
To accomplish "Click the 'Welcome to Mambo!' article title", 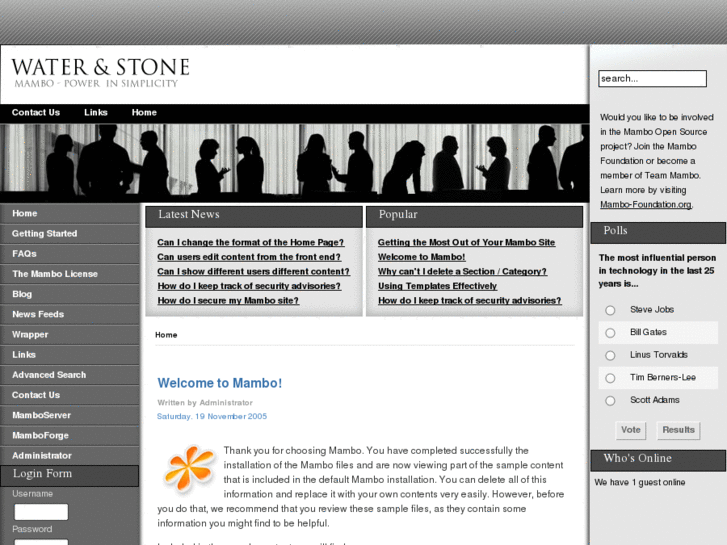I will (220, 383).
